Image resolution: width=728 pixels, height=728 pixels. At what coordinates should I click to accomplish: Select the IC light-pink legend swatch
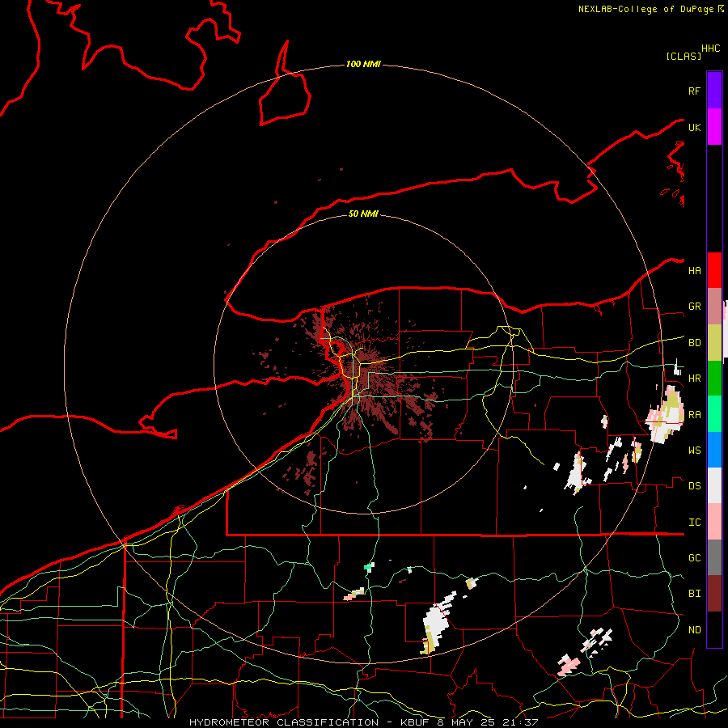click(714, 522)
